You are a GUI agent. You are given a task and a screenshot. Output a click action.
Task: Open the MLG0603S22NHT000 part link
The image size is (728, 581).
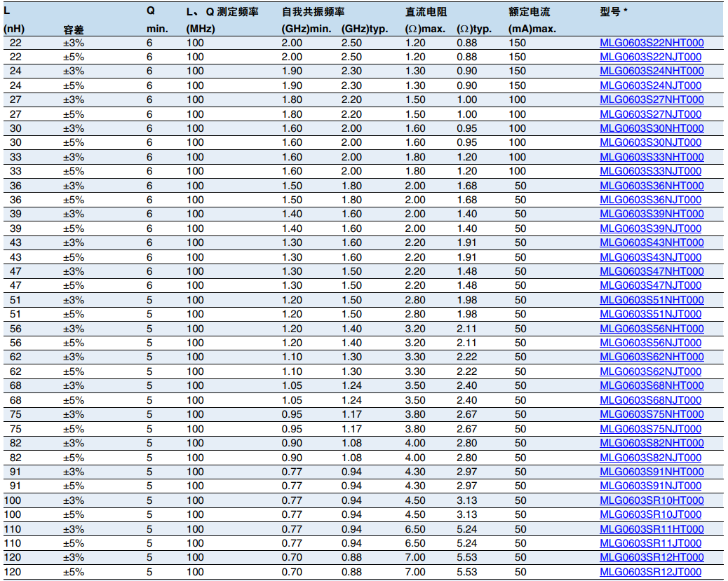coord(652,43)
